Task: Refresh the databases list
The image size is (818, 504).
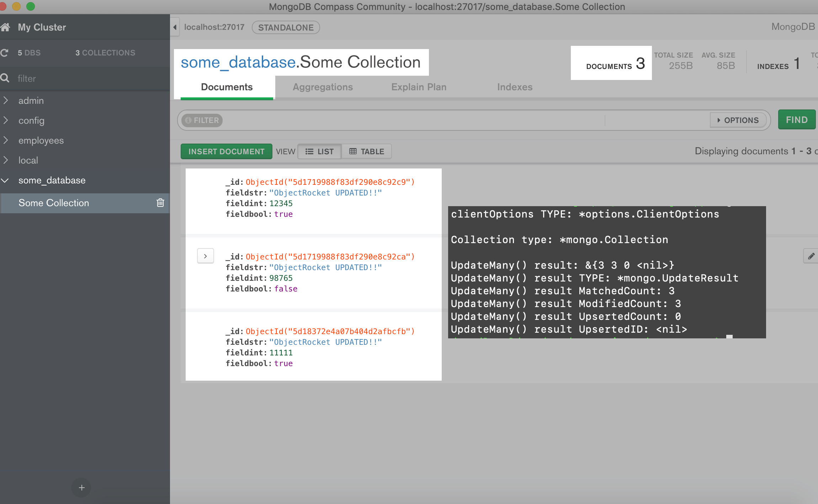Action: point(5,52)
